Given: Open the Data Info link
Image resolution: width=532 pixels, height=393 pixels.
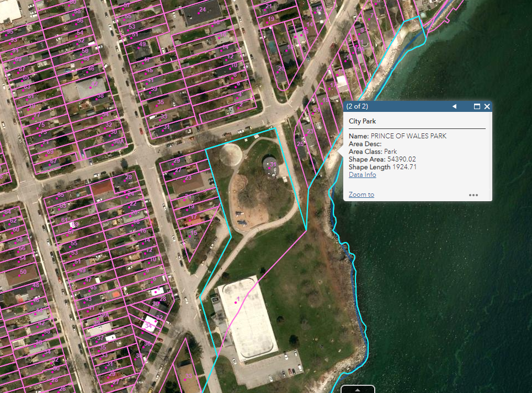Looking at the screenshot, I should coord(362,175).
